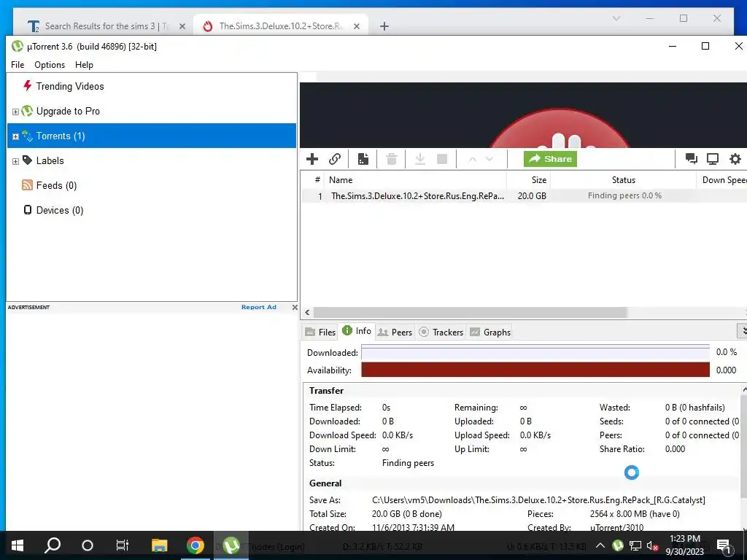Click the Move Up Queue arrow
This screenshot has width=747, height=560.
(x=473, y=160)
